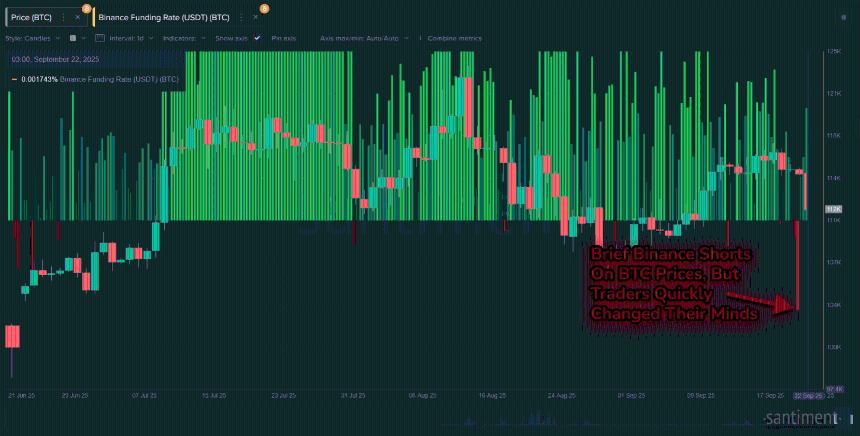This screenshot has height=436, width=860.
Task: Open Price (BTC) three-dot options menu
Action: (63, 18)
